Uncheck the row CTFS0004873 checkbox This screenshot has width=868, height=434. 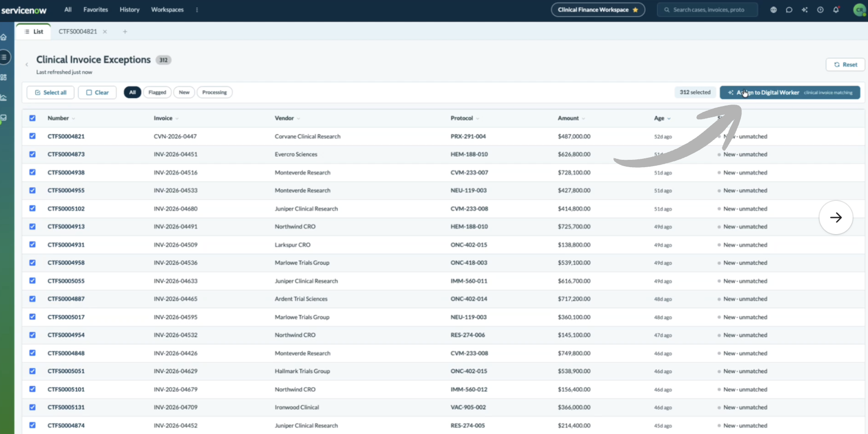click(32, 154)
